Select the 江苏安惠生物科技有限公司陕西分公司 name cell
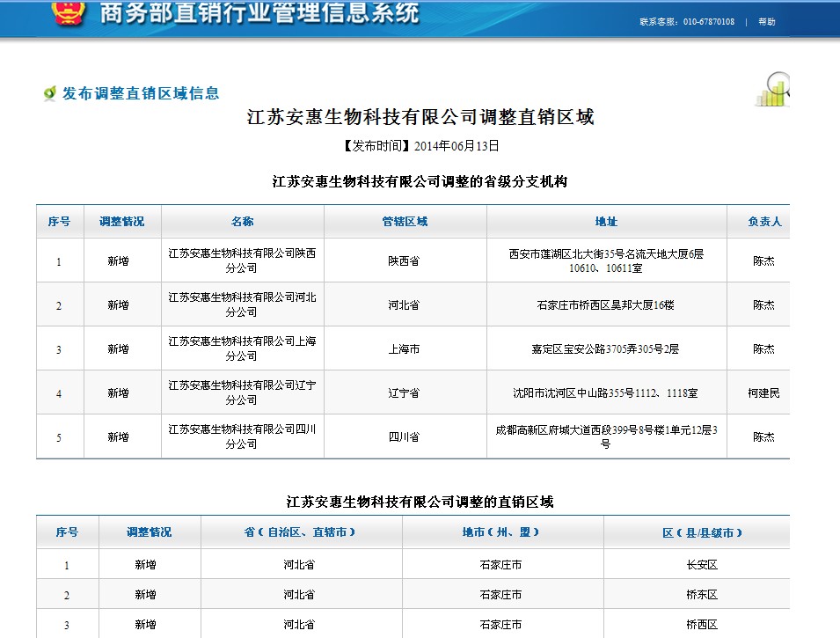 point(242,260)
